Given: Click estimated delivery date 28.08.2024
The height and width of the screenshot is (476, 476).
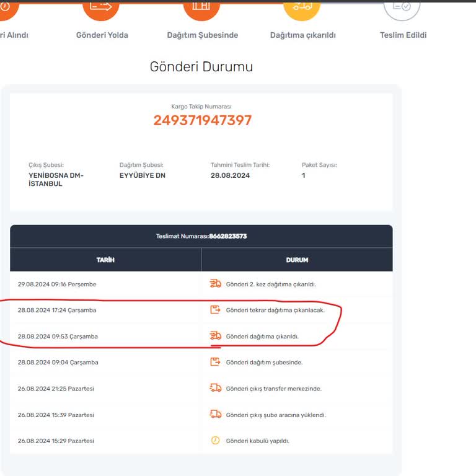Looking at the screenshot, I should (x=230, y=175).
